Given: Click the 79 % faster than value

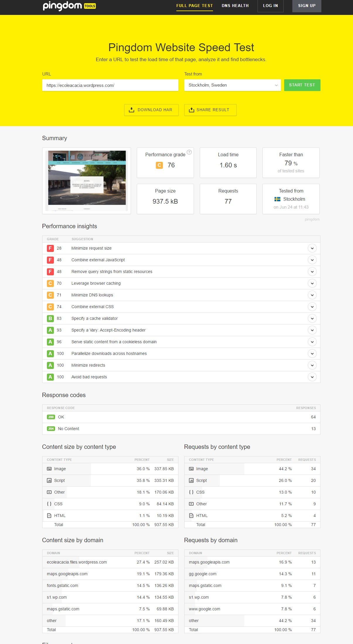Looking at the screenshot, I should [x=291, y=163].
